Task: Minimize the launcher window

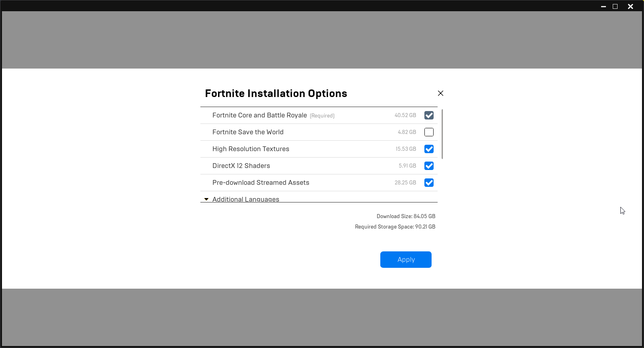Action: tap(604, 6)
